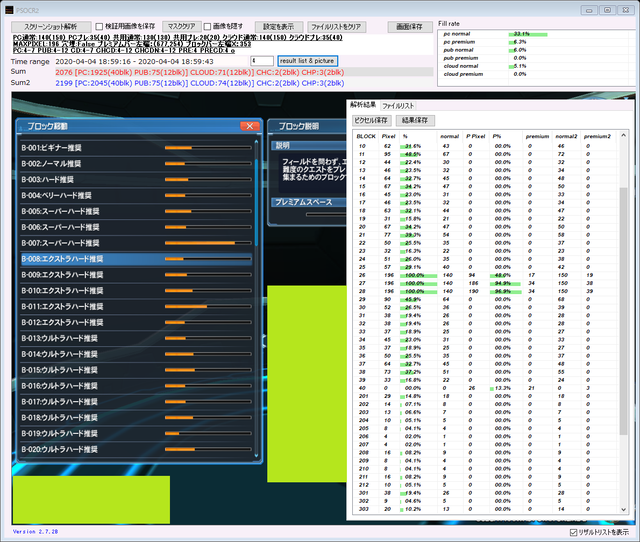Open settings with 設定を表示 button
This screenshot has height=542, width=640.
click(x=279, y=27)
